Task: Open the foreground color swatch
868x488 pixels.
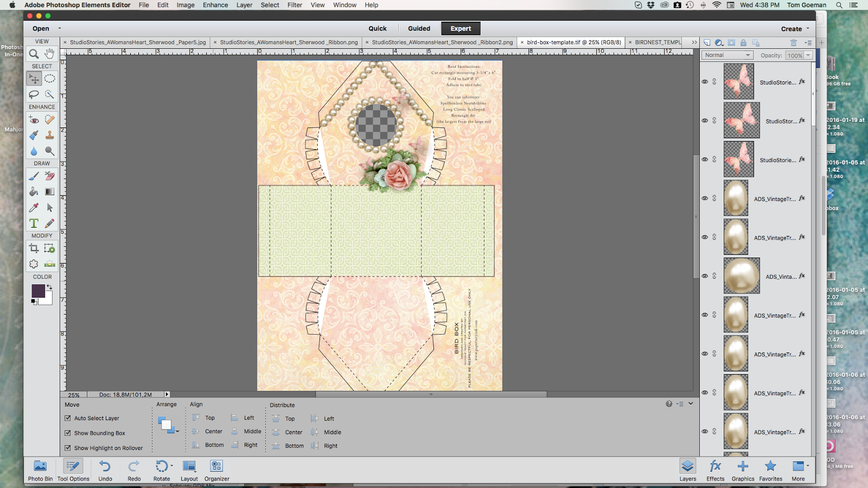Action: point(38,291)
